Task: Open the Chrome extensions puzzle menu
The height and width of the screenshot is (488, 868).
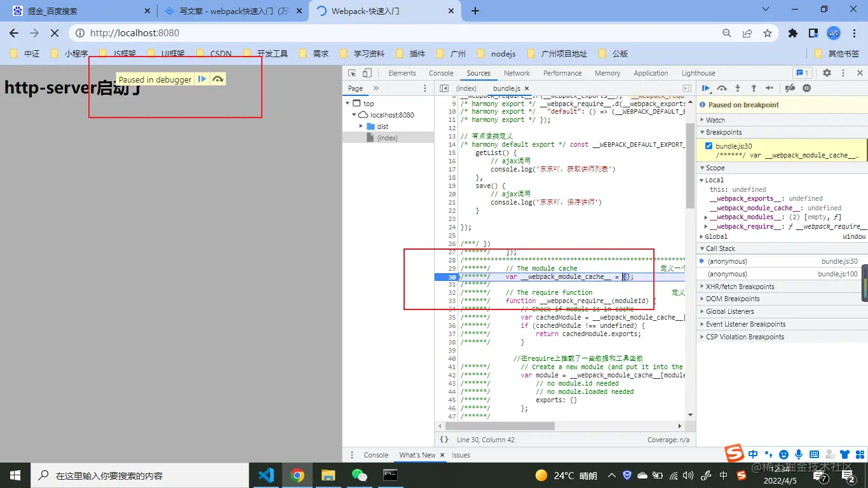Action: coord(792,33)
